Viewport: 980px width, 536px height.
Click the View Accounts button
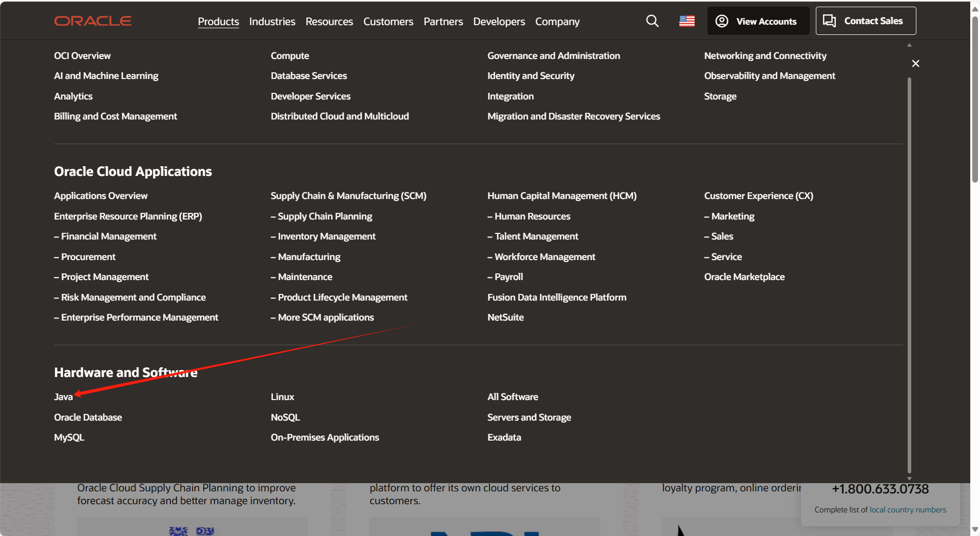[x=758, y=21]
